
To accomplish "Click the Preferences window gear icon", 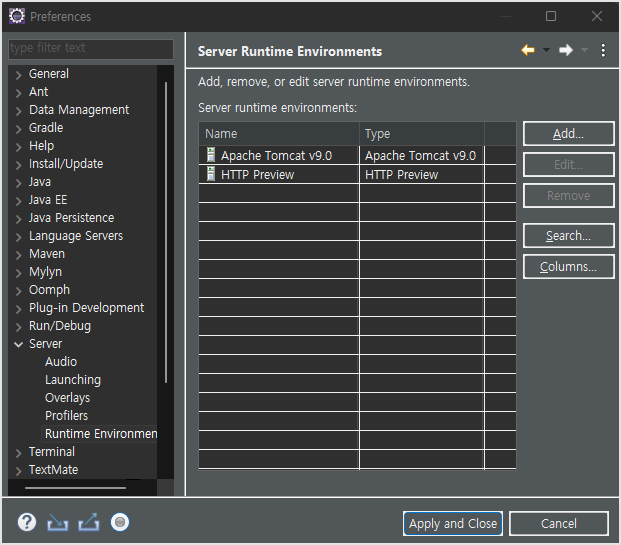I will click(x=17, y=16).
